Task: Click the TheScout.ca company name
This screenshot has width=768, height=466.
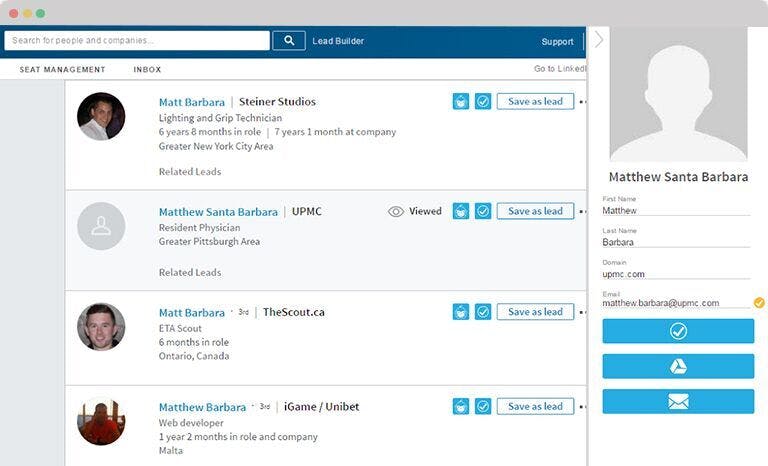Action: (x=293, y=312)
